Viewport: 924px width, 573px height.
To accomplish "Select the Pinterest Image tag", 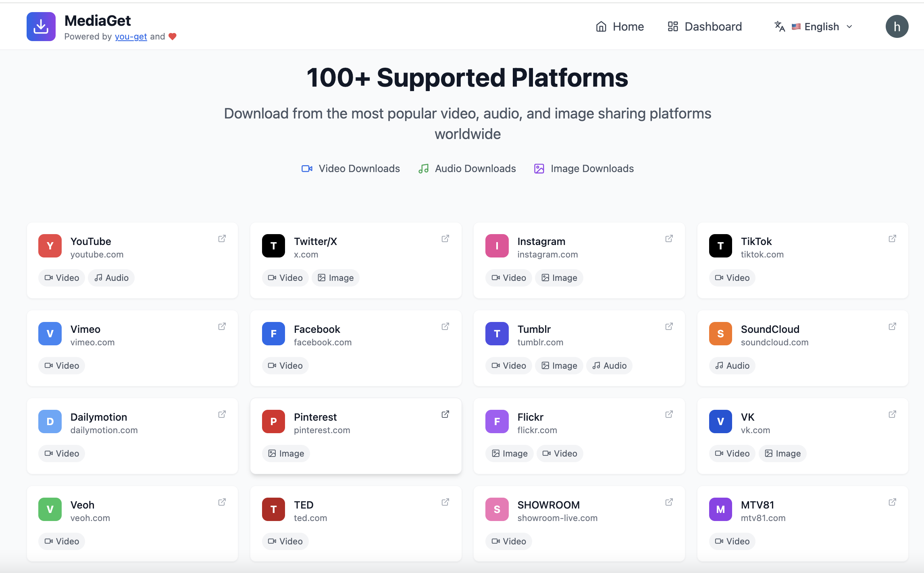I will [x=286, y=453].
